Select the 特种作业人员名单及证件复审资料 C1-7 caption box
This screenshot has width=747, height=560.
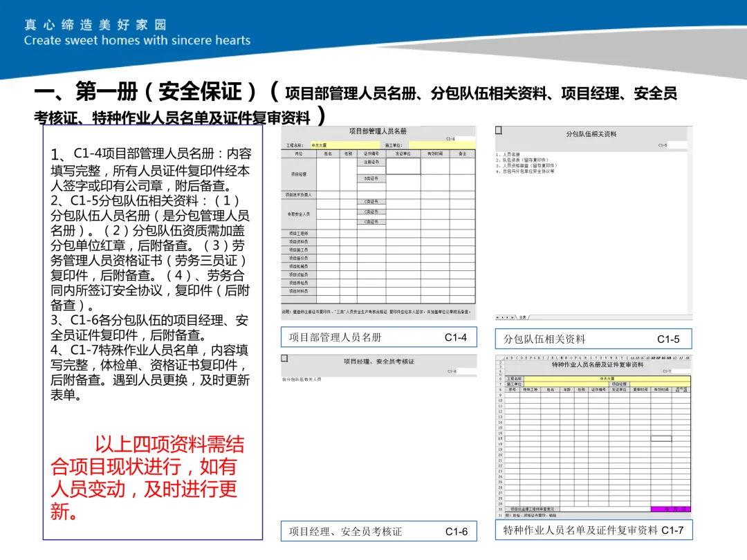593,530
